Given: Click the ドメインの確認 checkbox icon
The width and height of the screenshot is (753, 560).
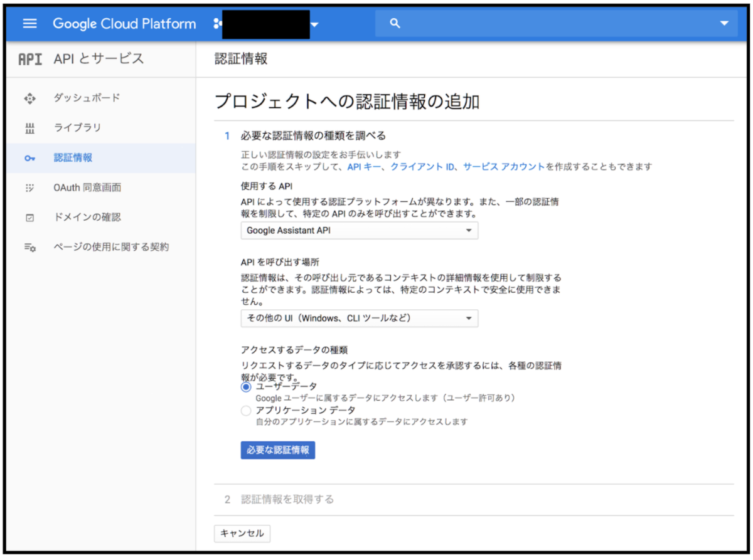Looking at the screenshot, I should [x=29, y=218].
